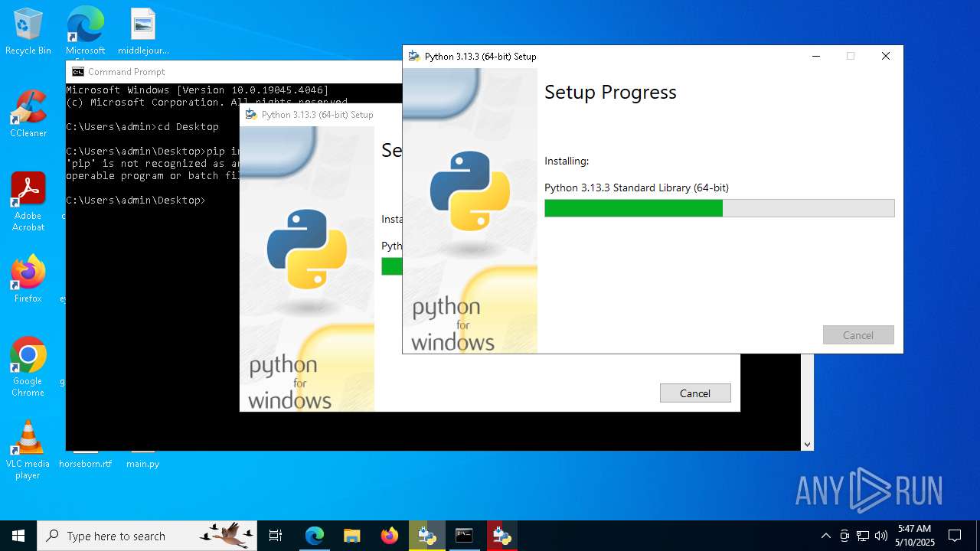This screenshot has height=551, width=980.
Task: Switch to second Python installer taskbar icon
Action: click(x=502, y=536)
